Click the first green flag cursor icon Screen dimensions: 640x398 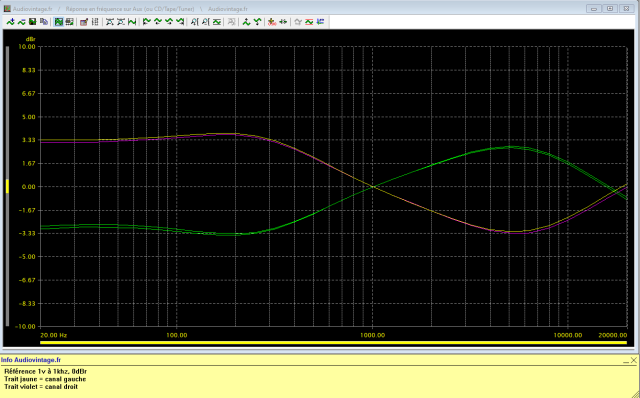pos(147,22)
